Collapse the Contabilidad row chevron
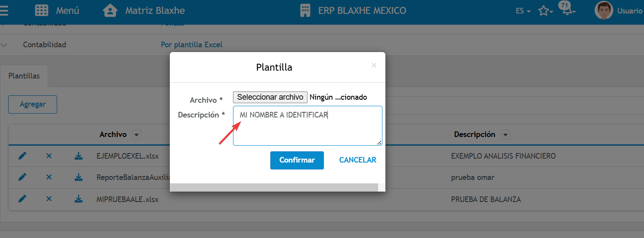The height and width of the screenshot is (238, 644). click(4, 45)
